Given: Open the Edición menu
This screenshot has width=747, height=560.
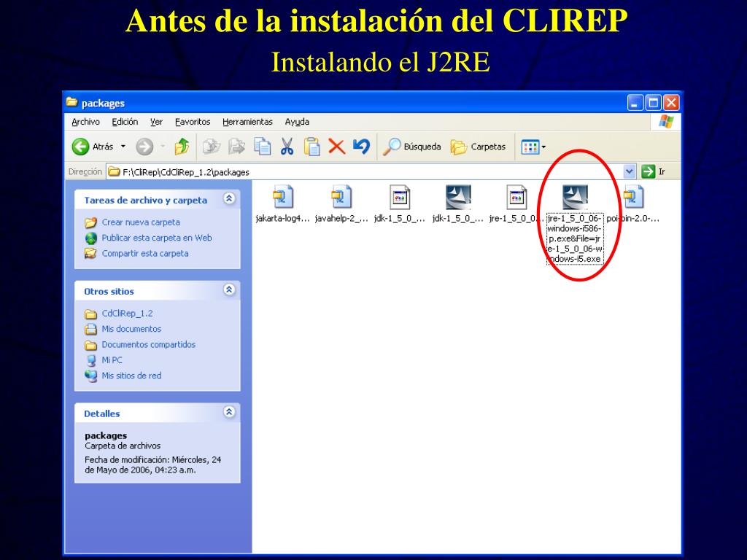Looking at the screenshot, I should 125,122.
